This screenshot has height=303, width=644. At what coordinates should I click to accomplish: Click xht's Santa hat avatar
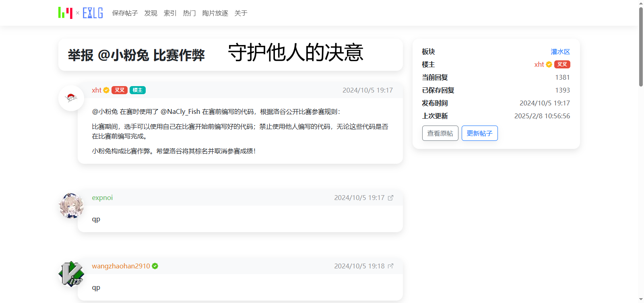click(71, 98)
